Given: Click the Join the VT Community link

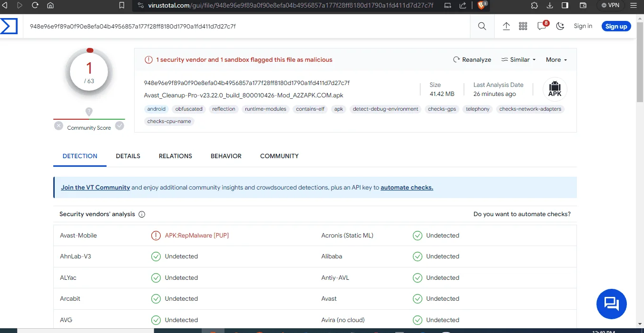Looking at the screenshot, I should [96, 188].
